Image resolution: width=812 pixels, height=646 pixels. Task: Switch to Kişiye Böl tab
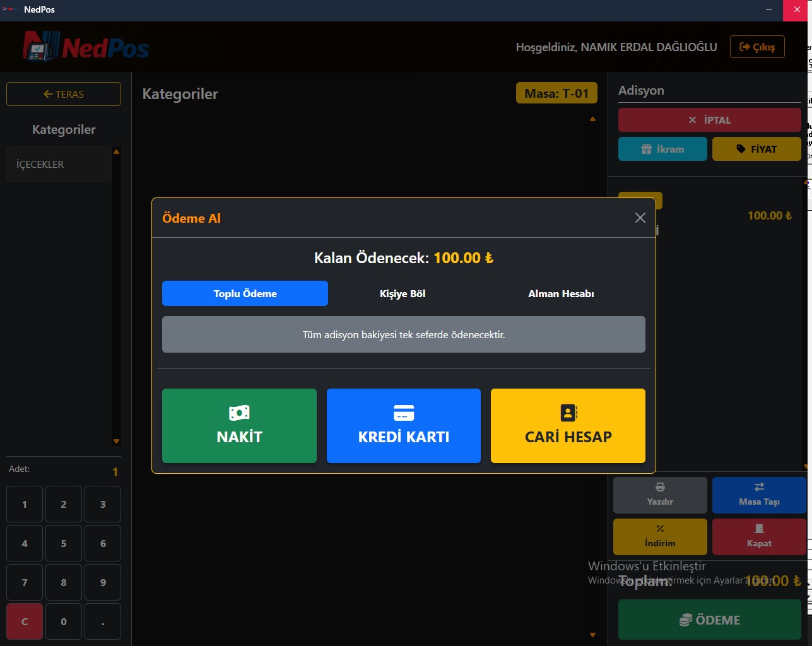point(403,293)
